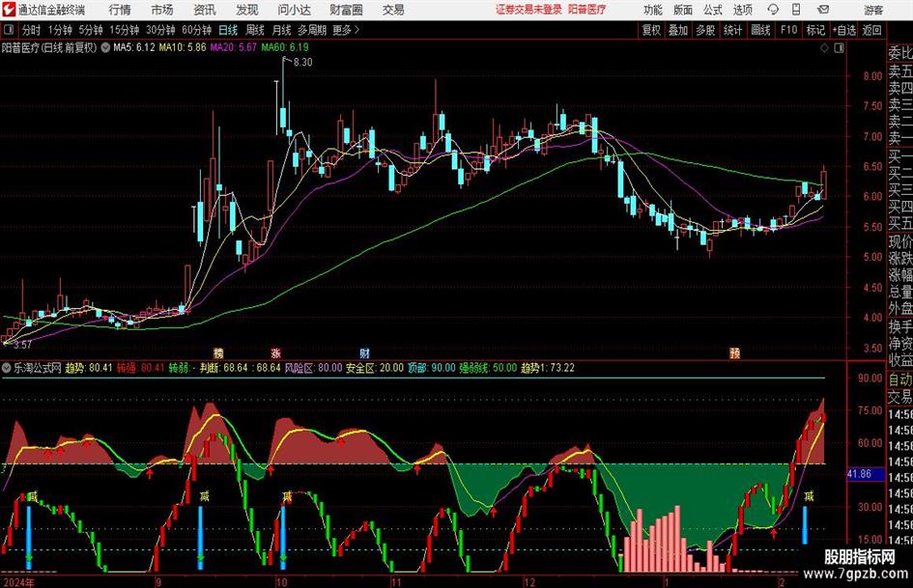Viewport: 913px width, 588px height.
Task: Click the red 阳普医疗 stock name link
Action: (x=586, y=10)
